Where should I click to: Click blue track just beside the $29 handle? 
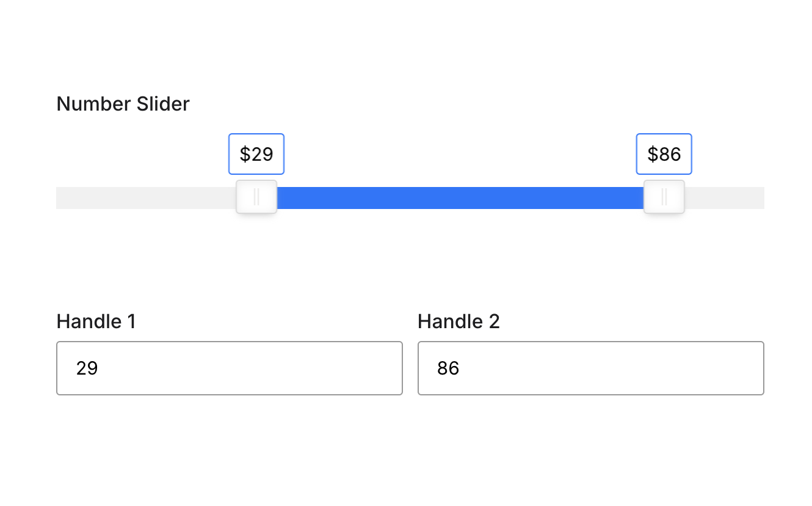pyautogui.click(x=287, y=198)
